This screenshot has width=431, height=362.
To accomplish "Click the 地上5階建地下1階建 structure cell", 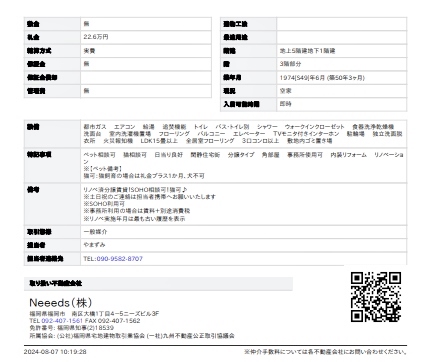I will pyautogui.click(x=342, y=51).
